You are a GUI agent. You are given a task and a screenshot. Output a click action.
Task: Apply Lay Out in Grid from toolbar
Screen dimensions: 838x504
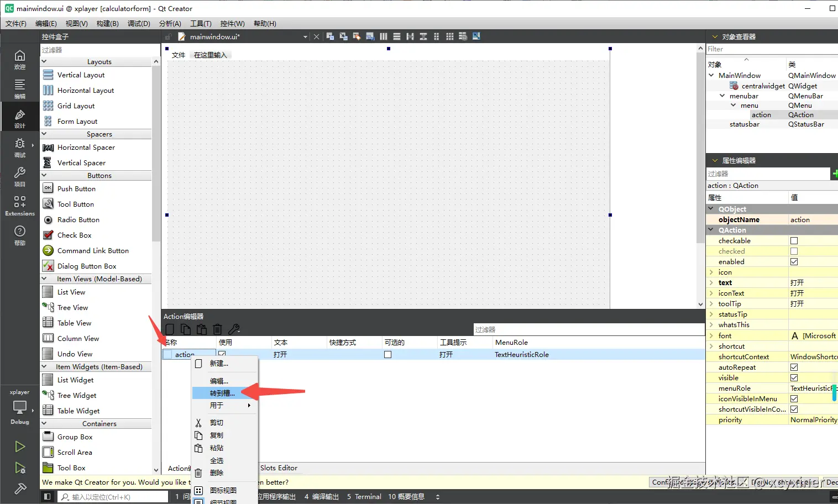449,36
